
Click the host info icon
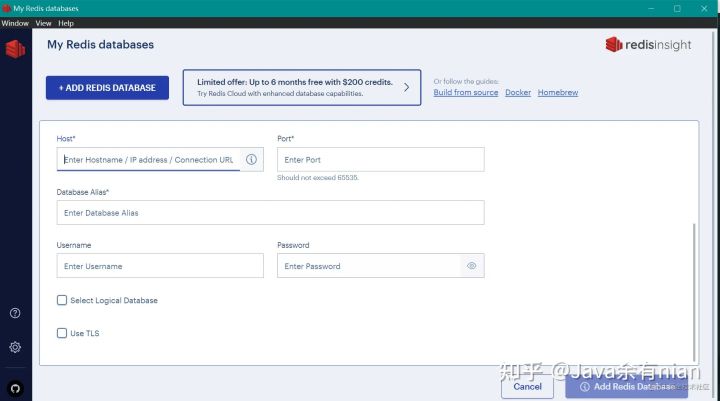click(251, 159)
